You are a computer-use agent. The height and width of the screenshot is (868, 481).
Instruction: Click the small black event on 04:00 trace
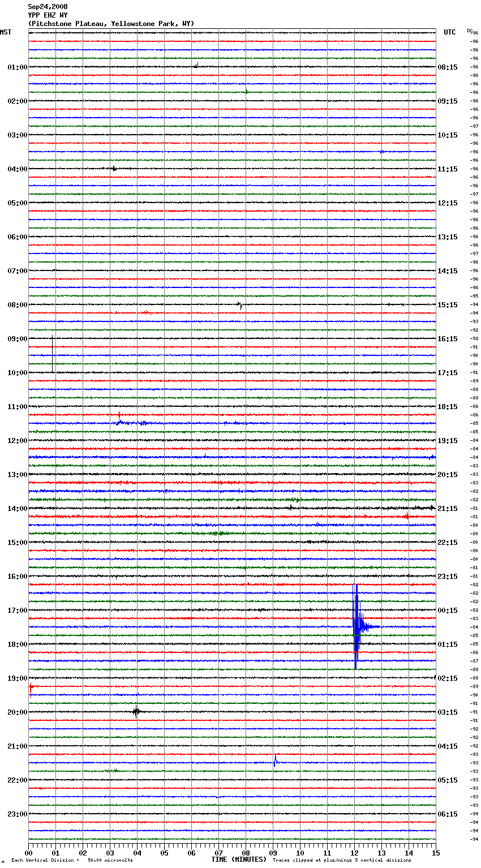(x=114, y=168)
